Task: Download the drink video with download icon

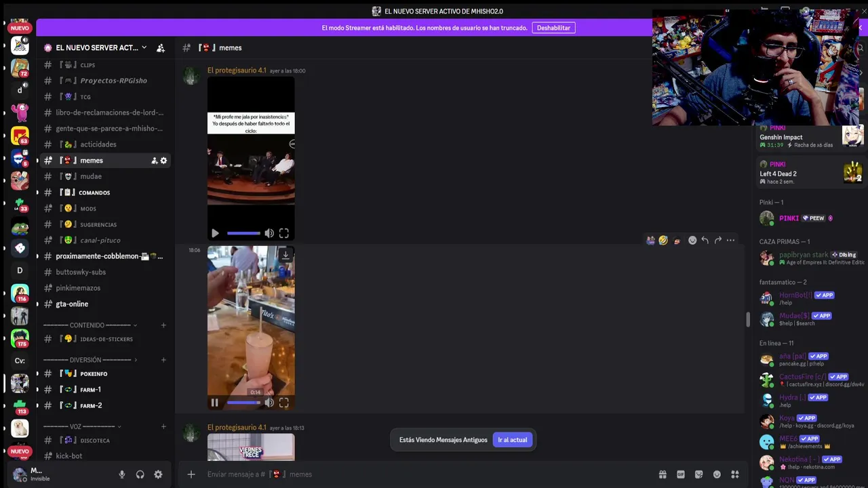Action: (285, 255)
